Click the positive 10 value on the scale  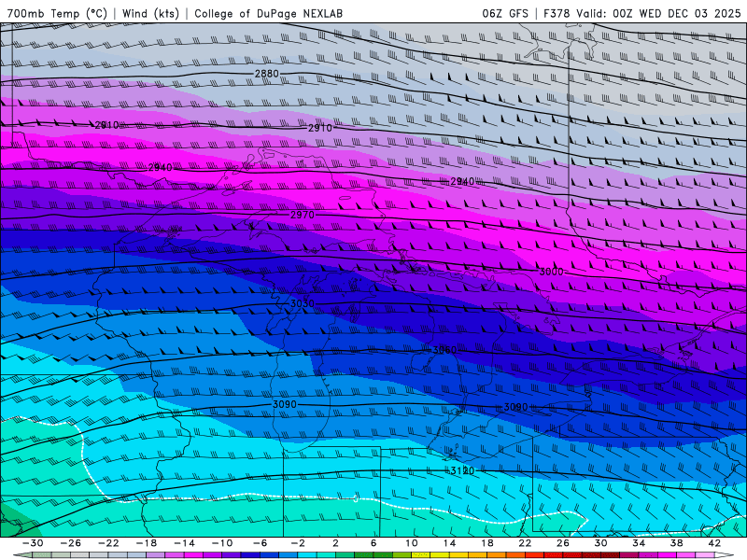[x=412, y=543]
